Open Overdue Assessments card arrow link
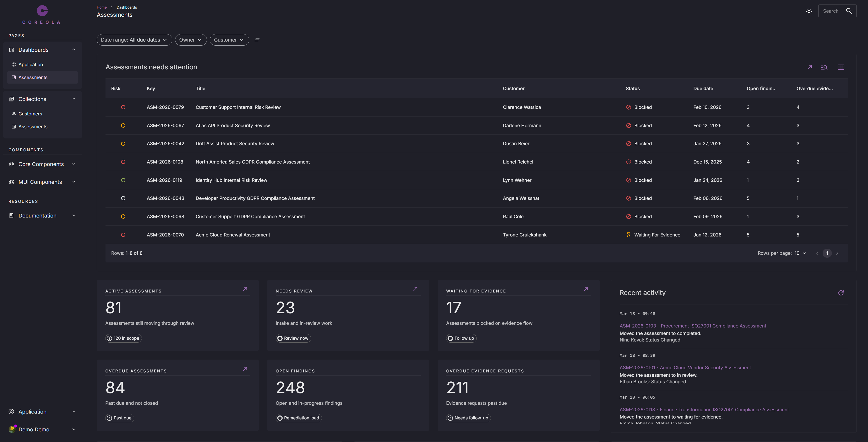Image resolution: width=868 pixels, height=442 pixels. (x=245, y=369)
